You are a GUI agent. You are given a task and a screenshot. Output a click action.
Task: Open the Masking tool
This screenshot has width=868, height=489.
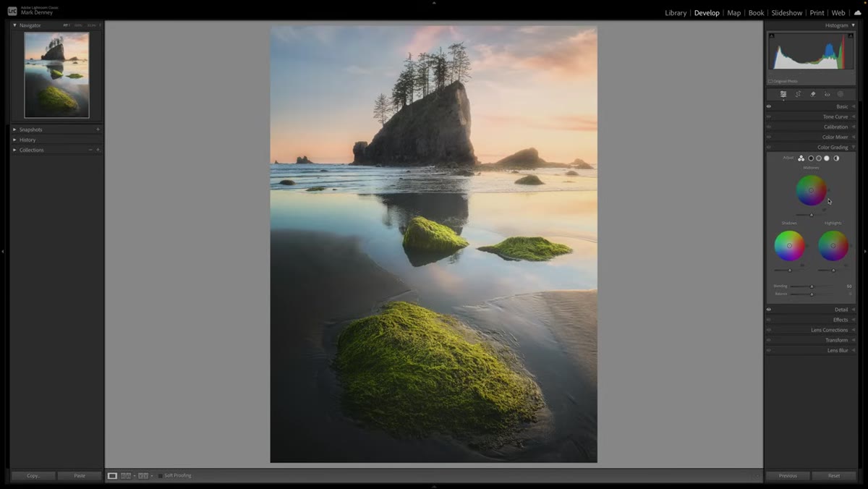click(841, 94)
